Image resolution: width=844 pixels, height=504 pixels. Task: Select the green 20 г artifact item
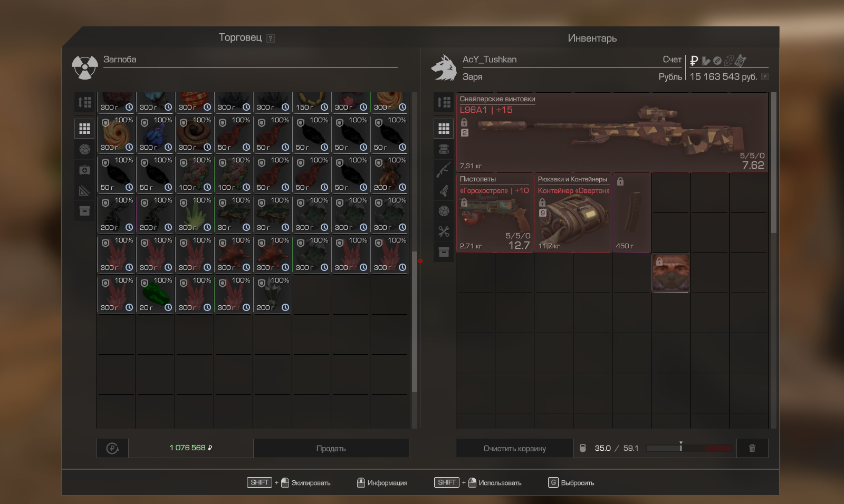(155, 294)
